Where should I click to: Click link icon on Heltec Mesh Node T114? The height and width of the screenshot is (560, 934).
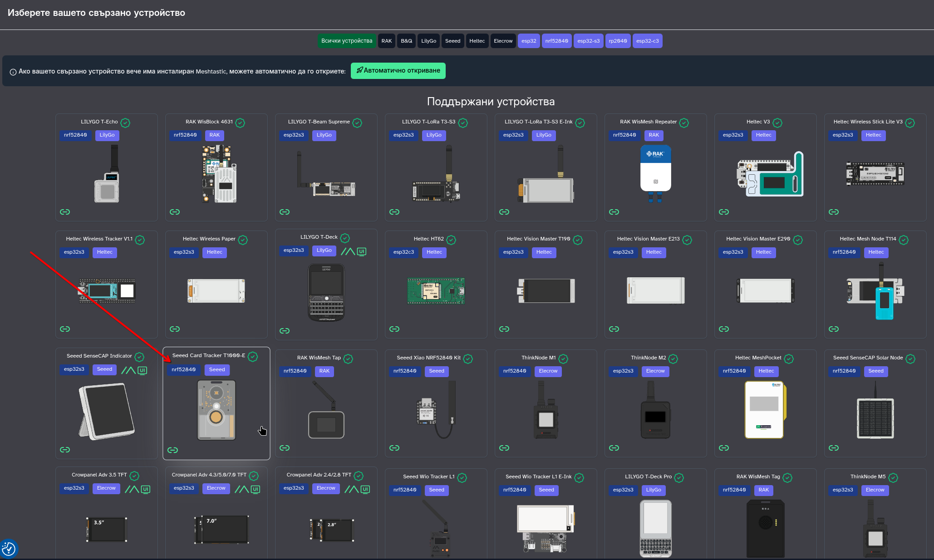(x=833, y=329)
